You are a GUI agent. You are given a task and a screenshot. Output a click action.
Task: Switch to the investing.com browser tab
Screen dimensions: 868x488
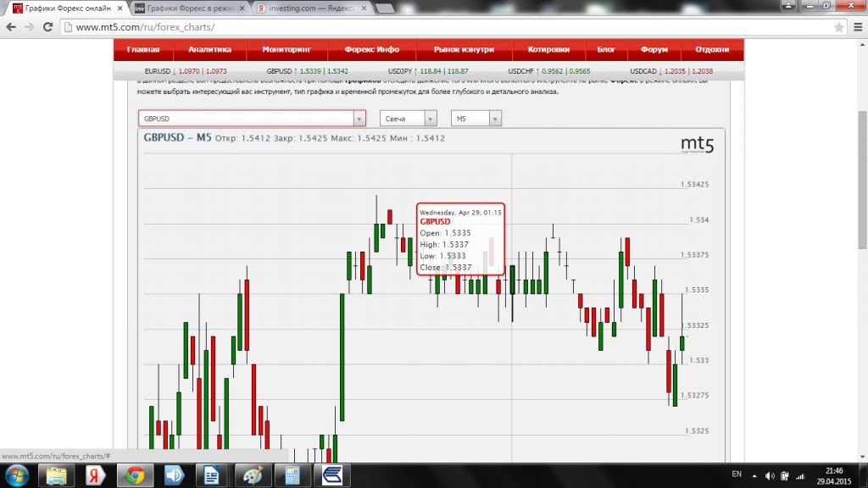pyautogui.click(x=309, y=8)
